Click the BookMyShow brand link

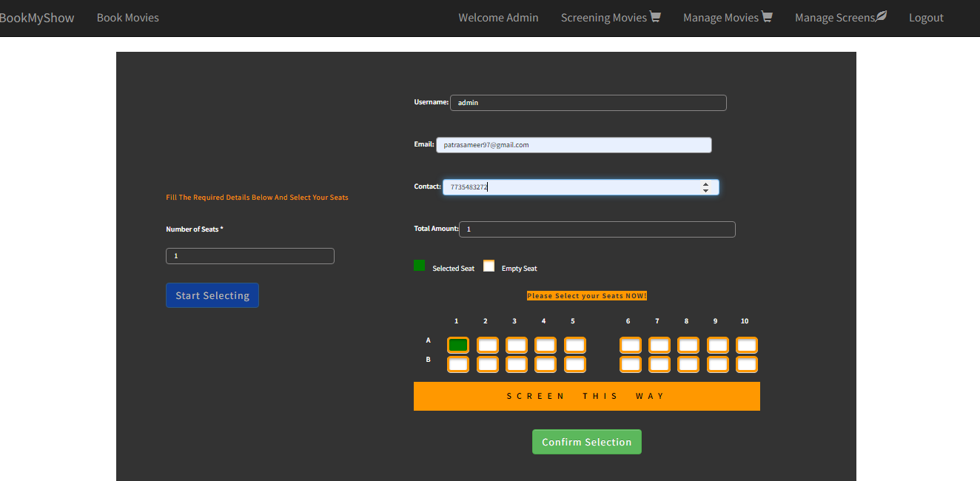(37, 16)
